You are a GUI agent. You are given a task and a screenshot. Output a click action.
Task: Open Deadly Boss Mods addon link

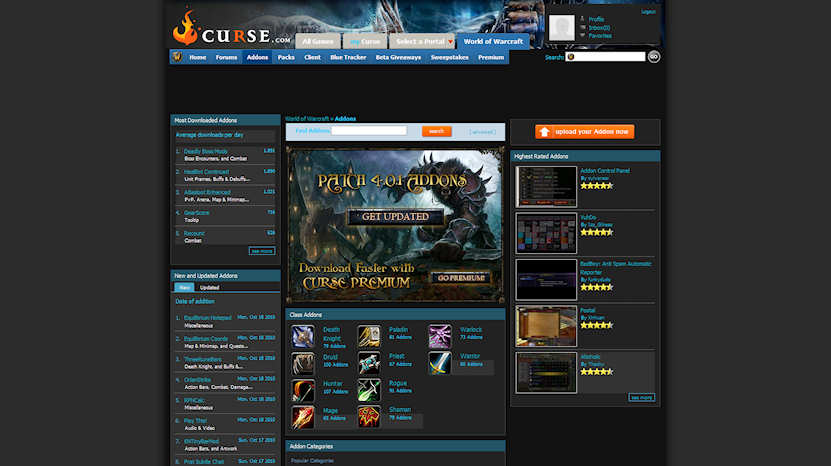pos(206,151)
